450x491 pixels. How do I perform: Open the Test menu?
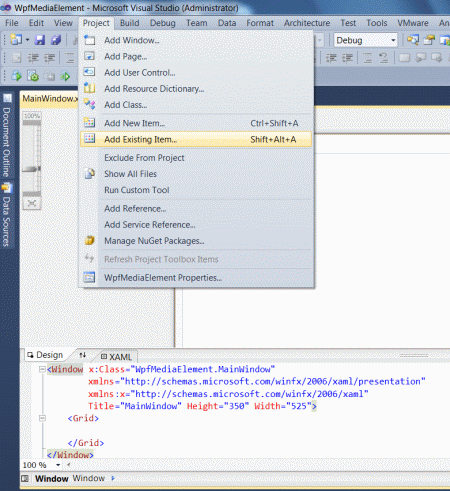point(348,23)
